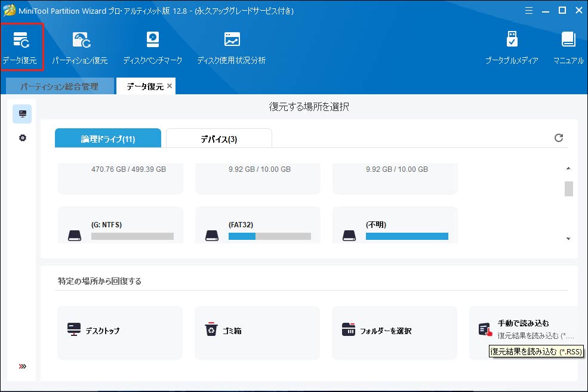The width and height of the screenshot is (588, 392).
Task: Select the データ復元 tab
Action: click(144, 86)
